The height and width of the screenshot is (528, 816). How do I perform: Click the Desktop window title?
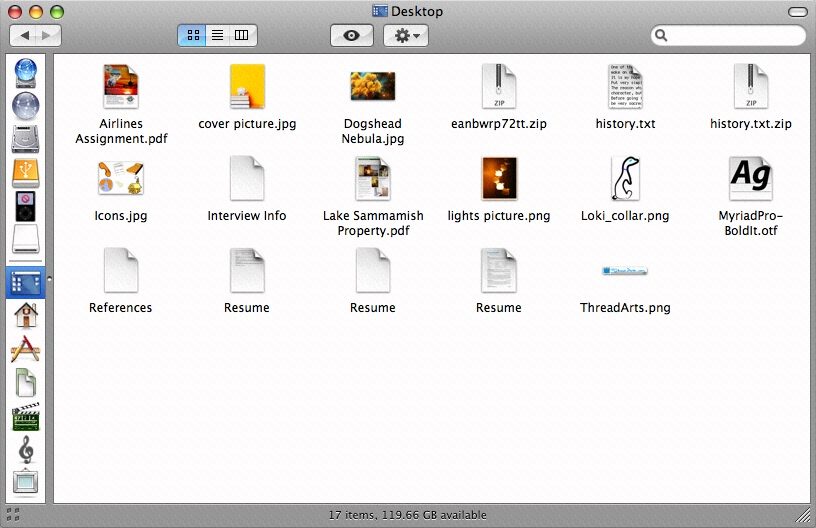[x=417, y=11]
